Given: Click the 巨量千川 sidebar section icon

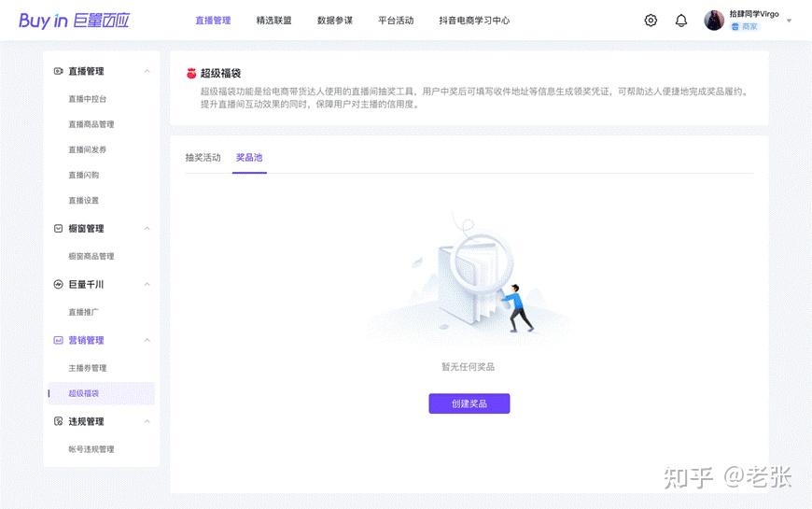Looking at the screenshot, I should (x=59, y=284).
